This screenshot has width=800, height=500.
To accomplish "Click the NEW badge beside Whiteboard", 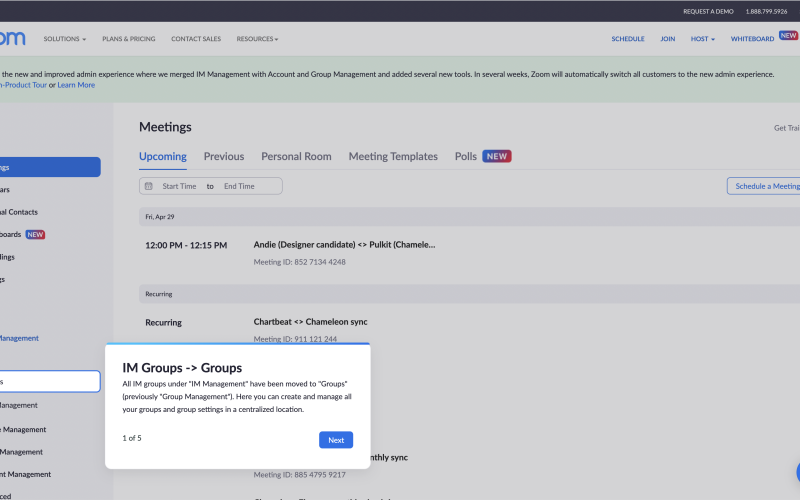I will [788, 36].
